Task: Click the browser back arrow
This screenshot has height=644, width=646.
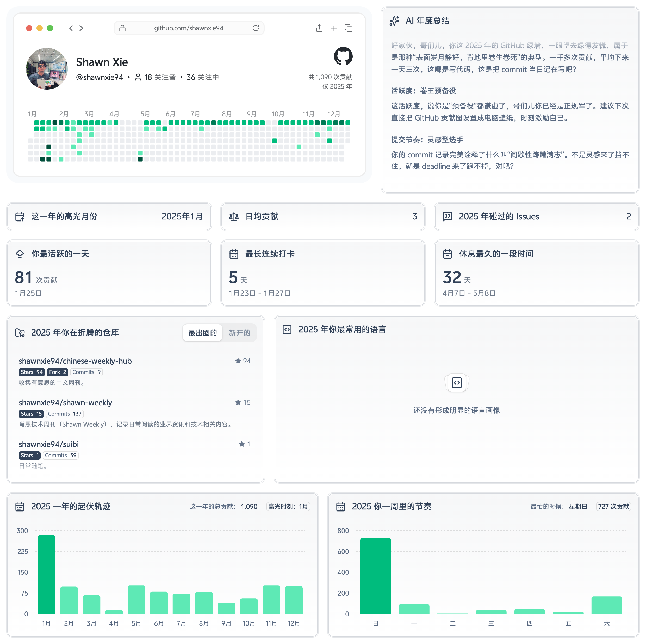Action: (71, 28)
